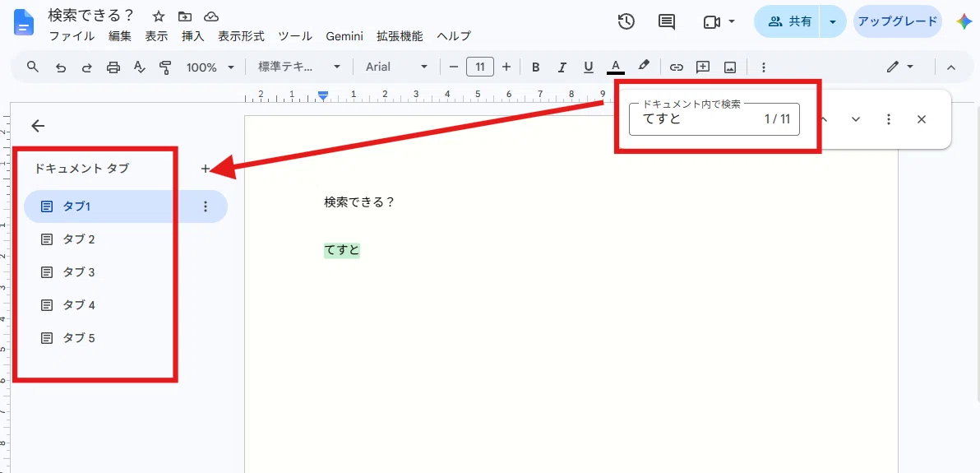Undo the last action

tap(61, 67)
